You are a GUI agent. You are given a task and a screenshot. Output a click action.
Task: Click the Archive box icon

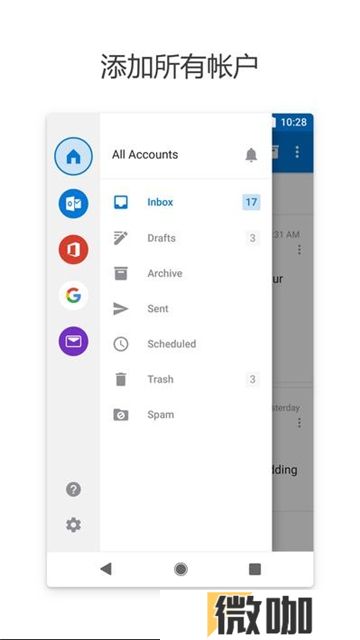coord(120,273)
